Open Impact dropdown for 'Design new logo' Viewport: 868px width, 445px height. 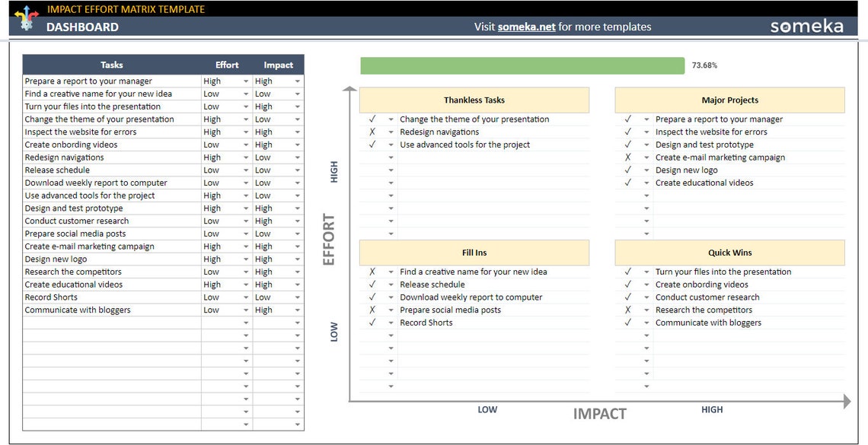click(x=297, y=259)
